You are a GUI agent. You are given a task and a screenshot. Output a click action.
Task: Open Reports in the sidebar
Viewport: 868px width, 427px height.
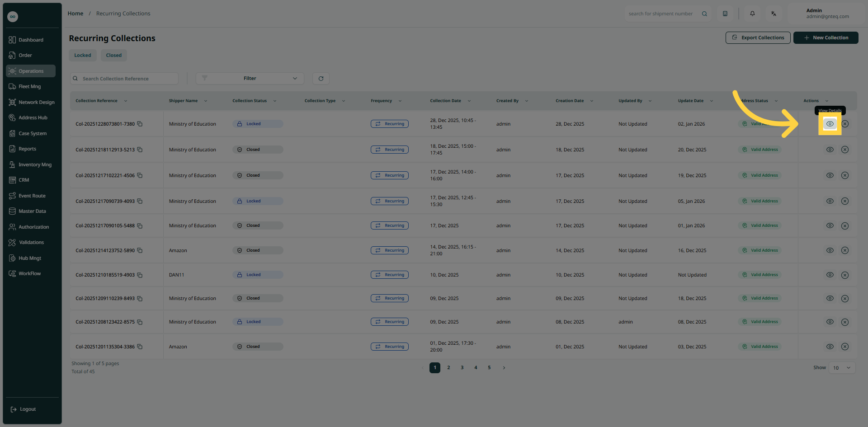[31, 149]
